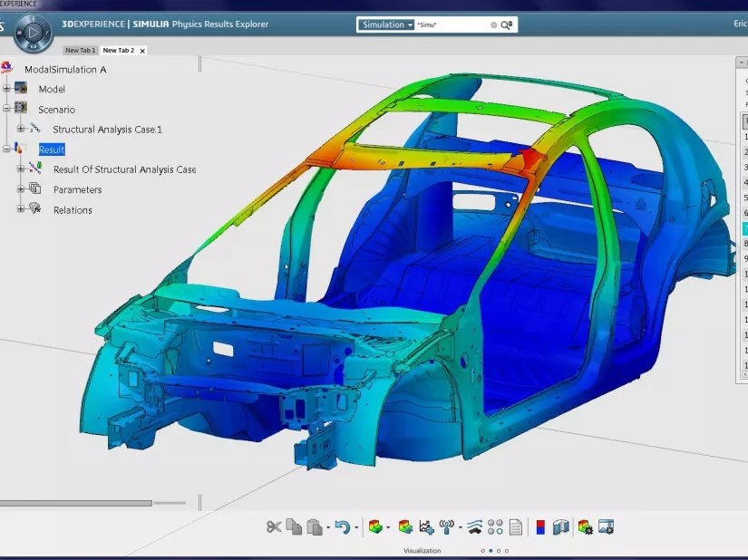Click the ModalSimulation A root icon
This screenshot has height=560, width=748.
(x=6, y=67)
